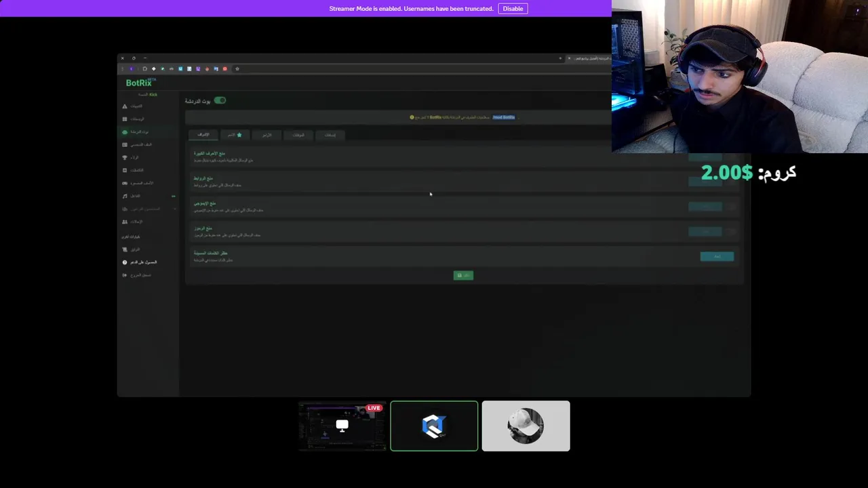The height and width of the screenshot is (488, 868).
Task: Open the gamepad mini-games sidebar icon
Action: (125, 183)
